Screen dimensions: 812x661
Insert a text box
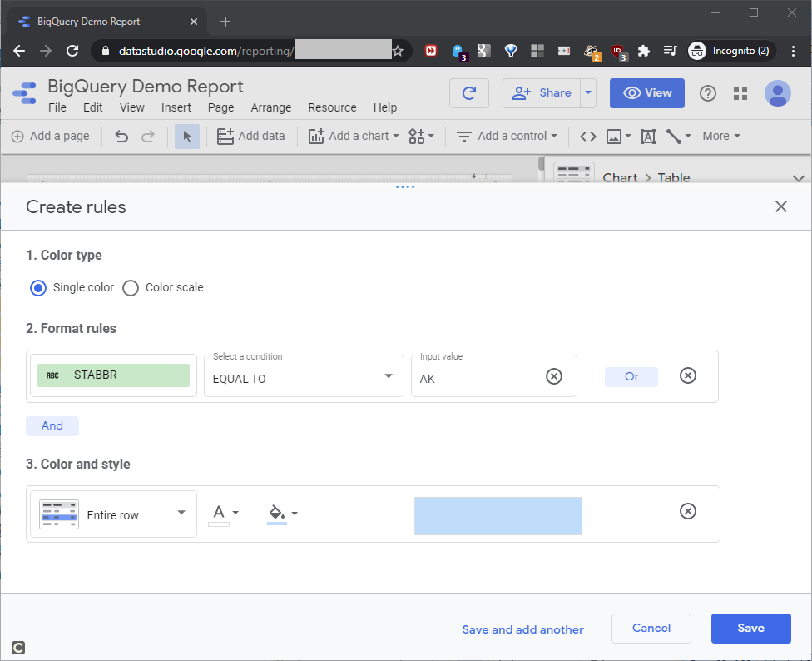click(648, 137)
